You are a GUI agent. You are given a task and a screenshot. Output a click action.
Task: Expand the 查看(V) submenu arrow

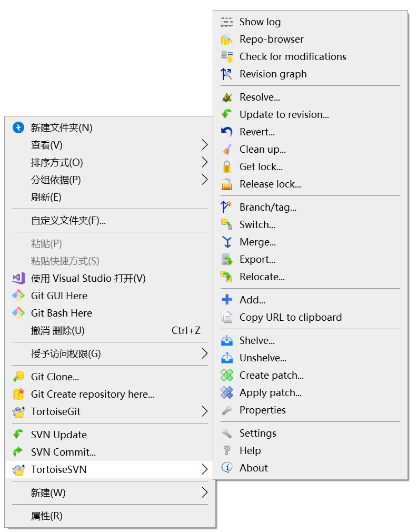[205, 145]
